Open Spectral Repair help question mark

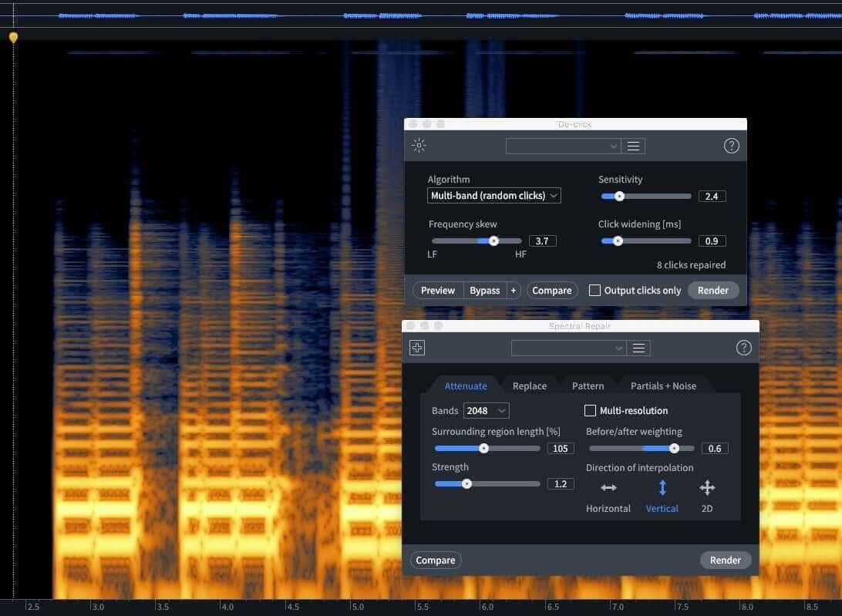744,348
